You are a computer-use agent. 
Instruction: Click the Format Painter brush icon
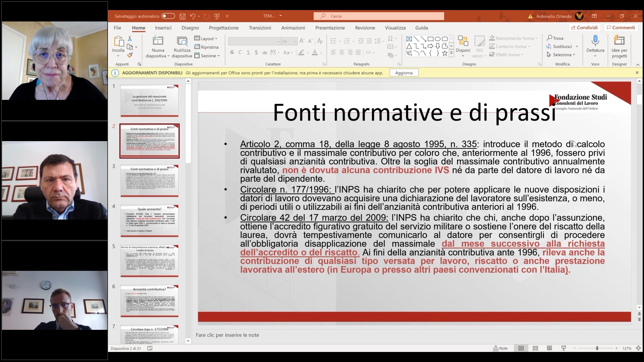(130, 55)
